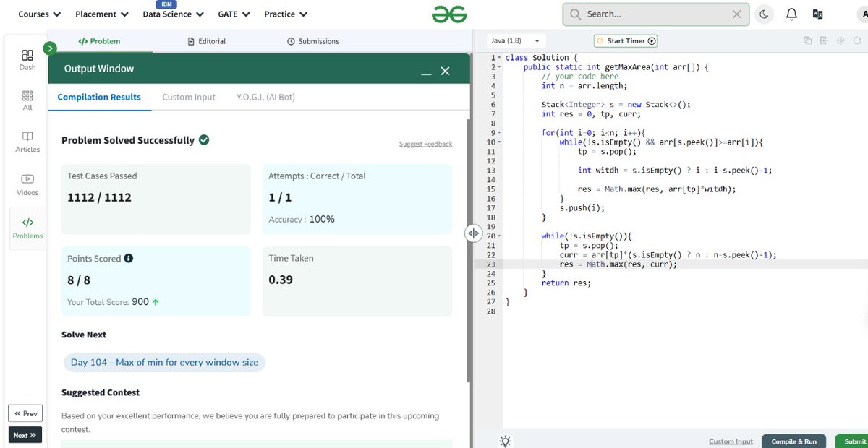Viewport: 868px width, 448px height.
Task: Click the Test Cases Passed 1112 / 1112 value
Action: click(x=99, y=197)
